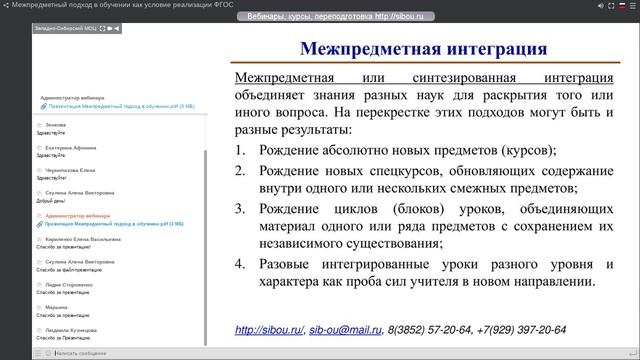Image resolution: width=640 pixels, height=360 pixels.
Task: Focus the Написать сообщение input field
Action: [x=341, y=353]
